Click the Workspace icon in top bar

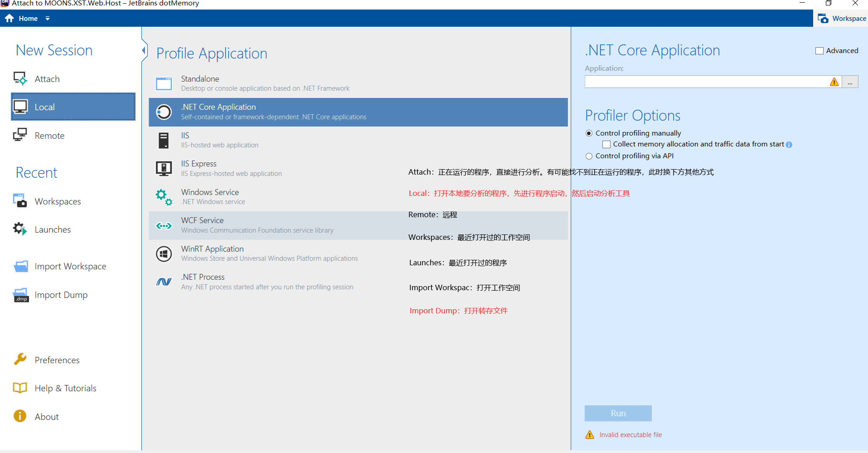tap(823, 19)
